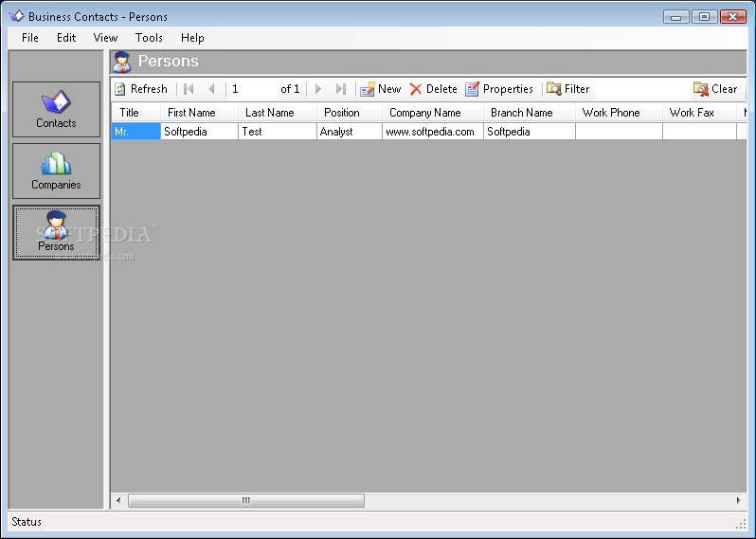Viewport: 756px width, 539px height.
Task: Open Properties of selected person
Action: [499, 89]
